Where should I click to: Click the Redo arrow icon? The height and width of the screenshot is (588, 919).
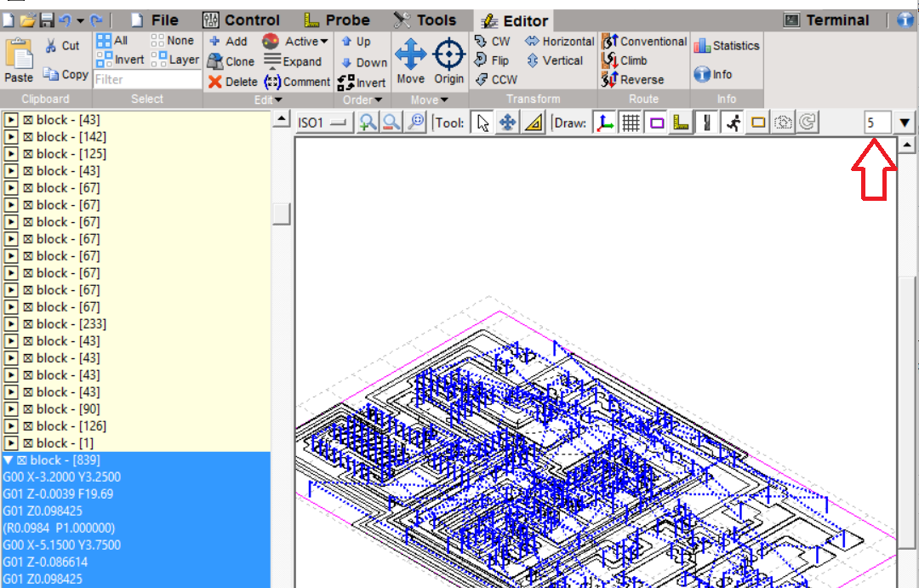(x=96, y=20)
